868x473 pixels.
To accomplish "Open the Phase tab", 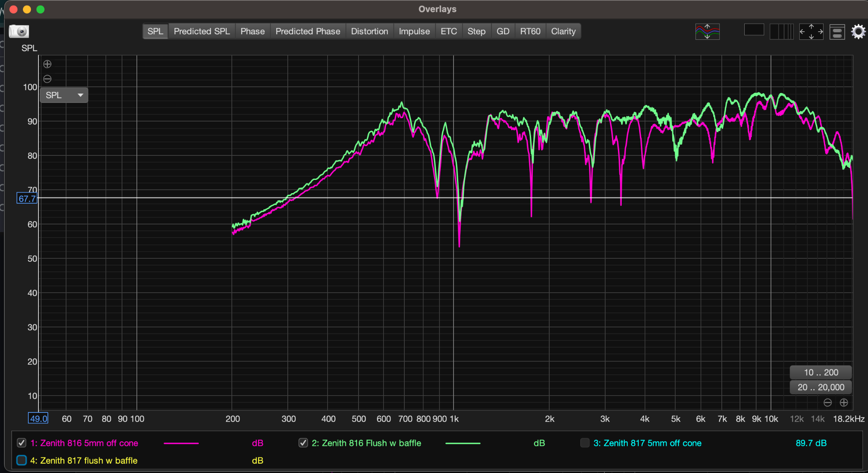I will pyautogui.click(x=253, y=31).
